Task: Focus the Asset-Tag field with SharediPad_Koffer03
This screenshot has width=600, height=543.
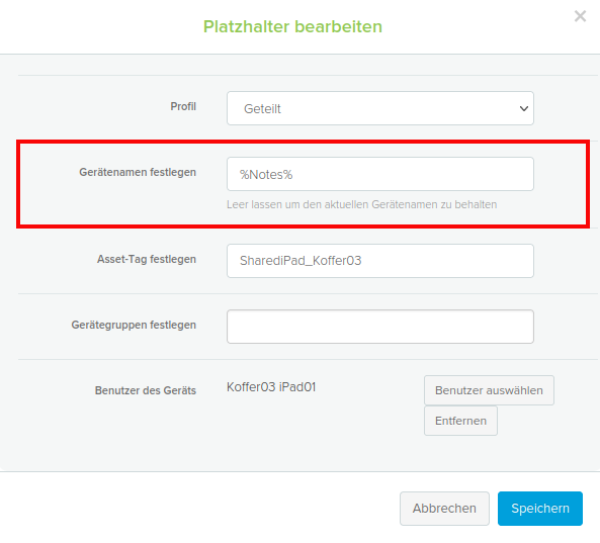Action: coord(380,261)
